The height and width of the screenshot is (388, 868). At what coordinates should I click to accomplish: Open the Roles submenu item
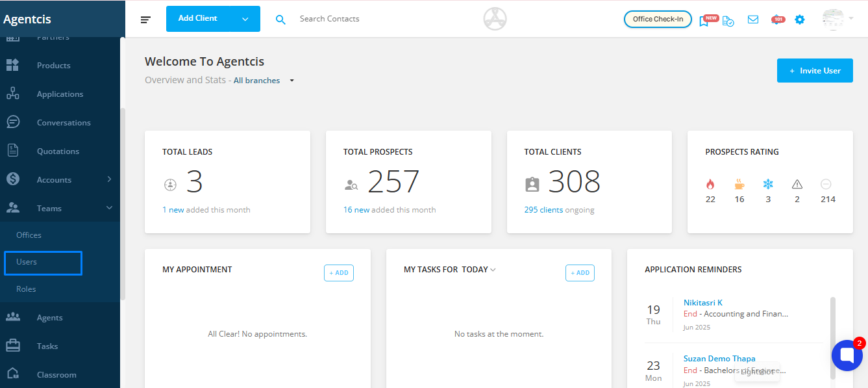pos(26,289)
